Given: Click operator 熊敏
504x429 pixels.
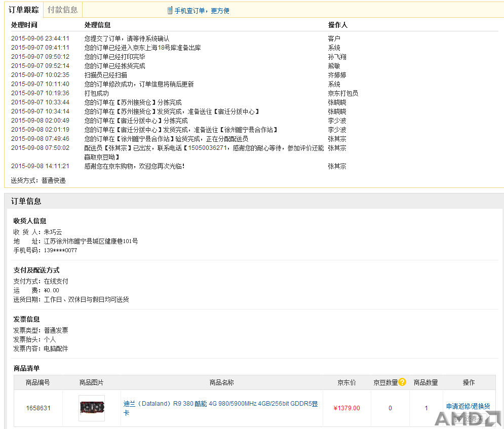Looking at the screenshot, I should click(x=334, y=66).
